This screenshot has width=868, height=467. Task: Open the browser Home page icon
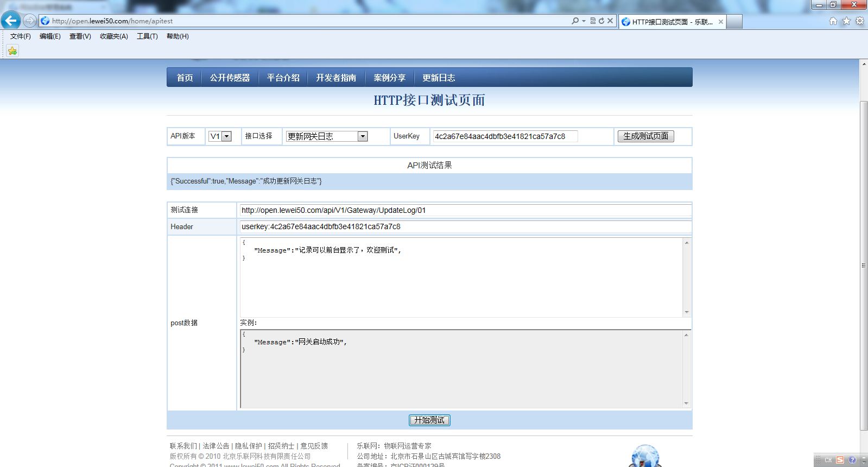833,21
